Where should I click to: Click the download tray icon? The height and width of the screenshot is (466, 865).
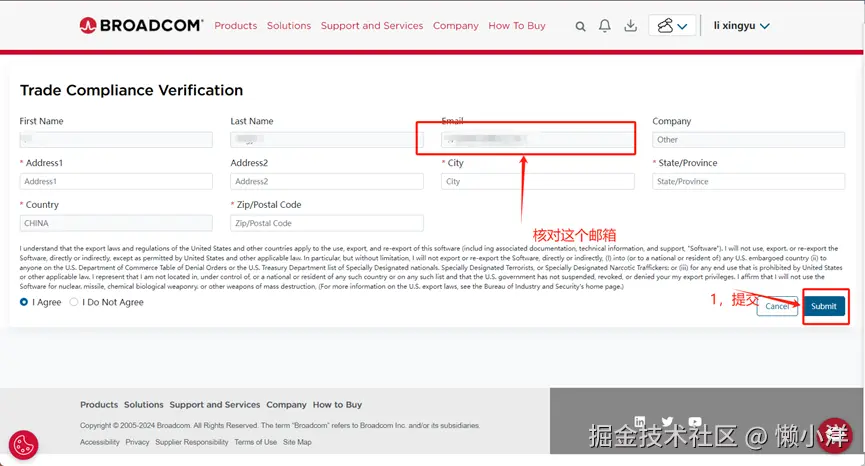pos(631,26)
